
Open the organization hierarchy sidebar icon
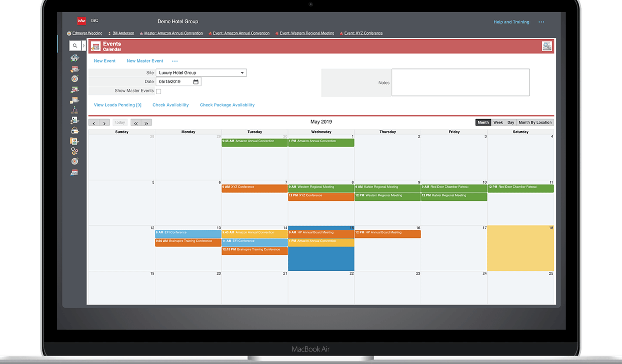[x=75, y=110]
